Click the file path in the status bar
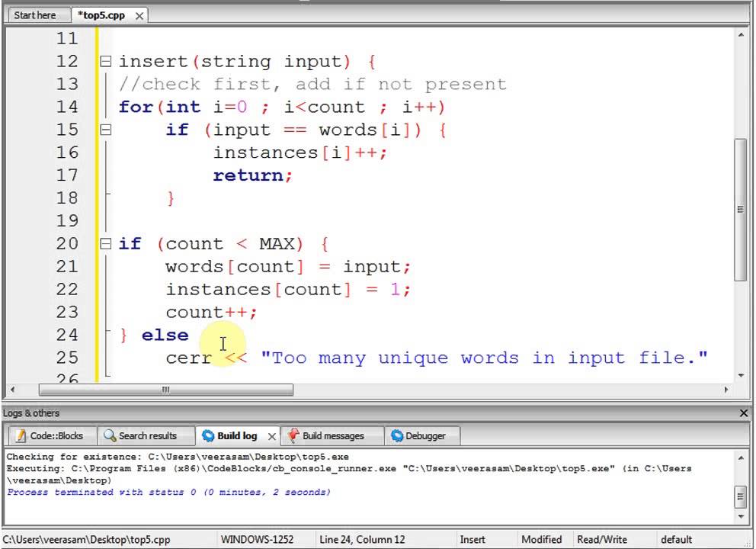Viewport: 756px width, 549px height. pyautogui.click(x=86, y=539)
